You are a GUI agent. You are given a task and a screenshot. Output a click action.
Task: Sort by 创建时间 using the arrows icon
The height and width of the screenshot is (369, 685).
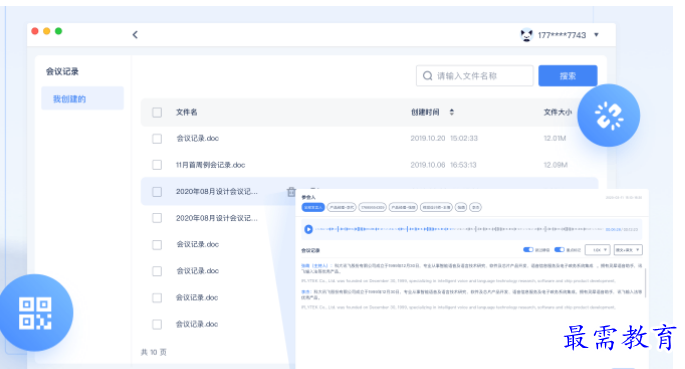tap(452, 112)
